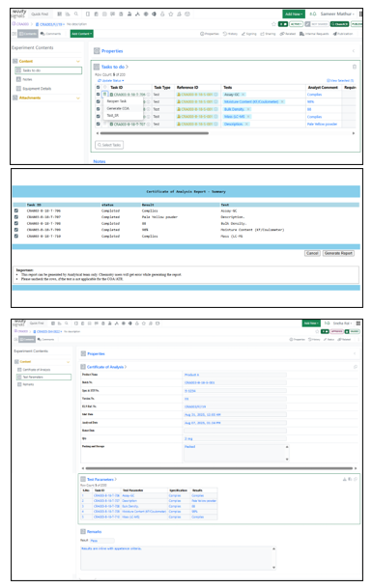The height and width of the screenshot is (588, 372).
Task: Click the View Selected link
Action: pos(340,81)
